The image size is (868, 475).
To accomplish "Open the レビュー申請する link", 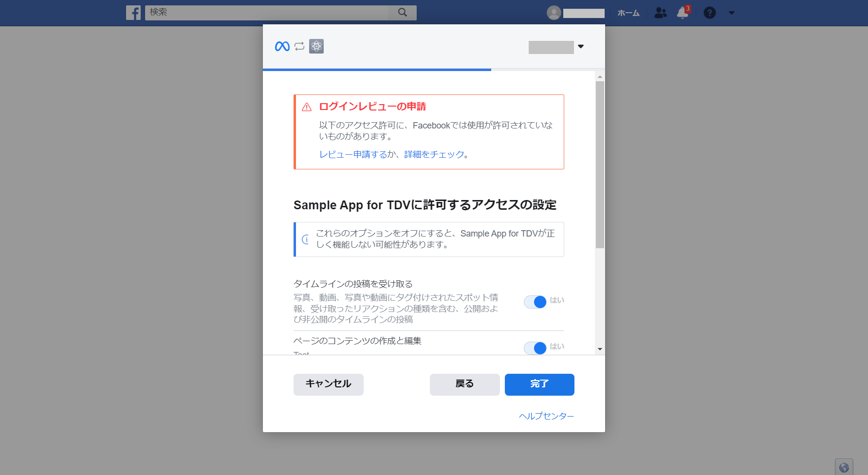I will click(x=353, y=154).
